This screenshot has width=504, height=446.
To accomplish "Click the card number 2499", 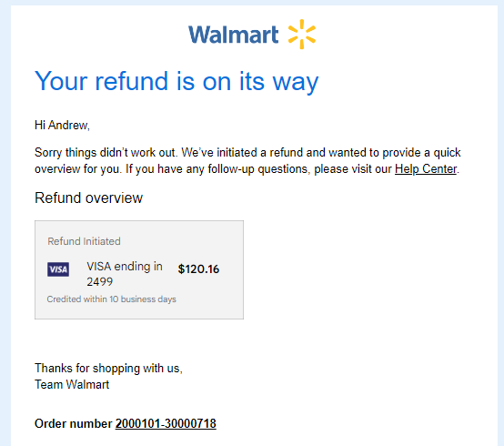I will (100, 282).
